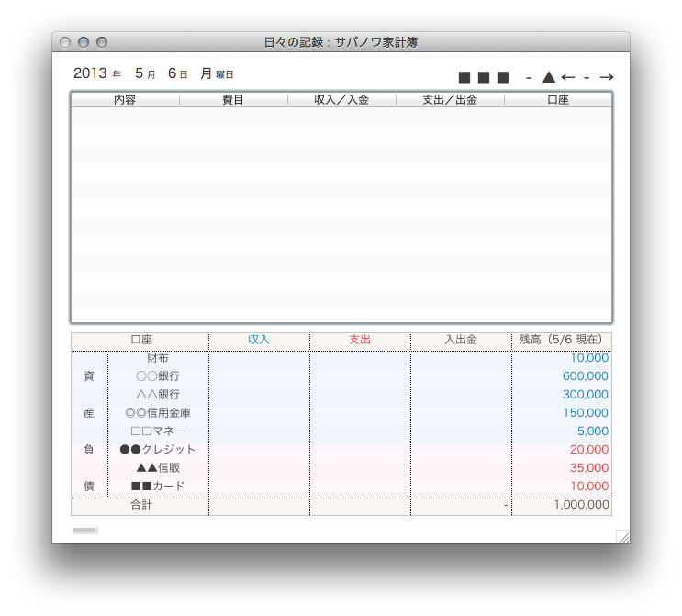682x616 pixels.
Task: Select the day value 6 in date
Action: point(172,73)
